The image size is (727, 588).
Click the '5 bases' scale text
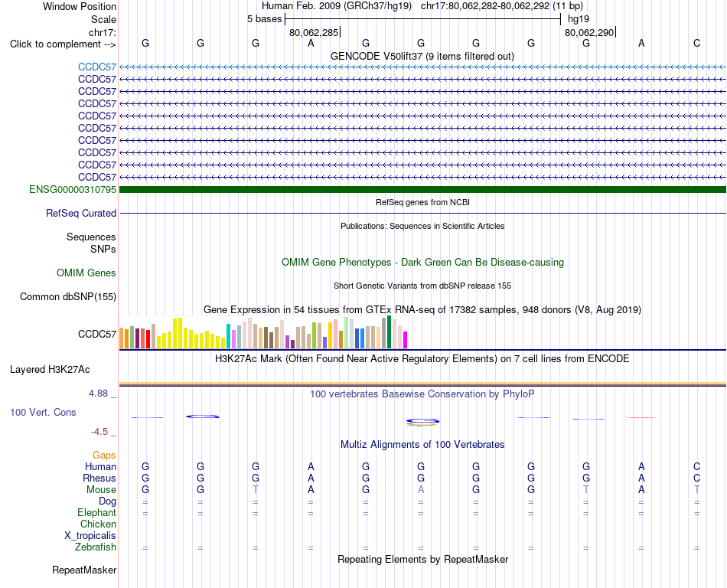[x=264, y=18]
